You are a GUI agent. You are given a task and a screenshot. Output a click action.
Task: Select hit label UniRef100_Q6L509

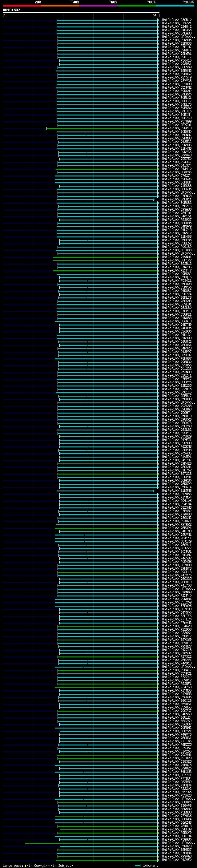pyautogui.click(x=176, y=67)
